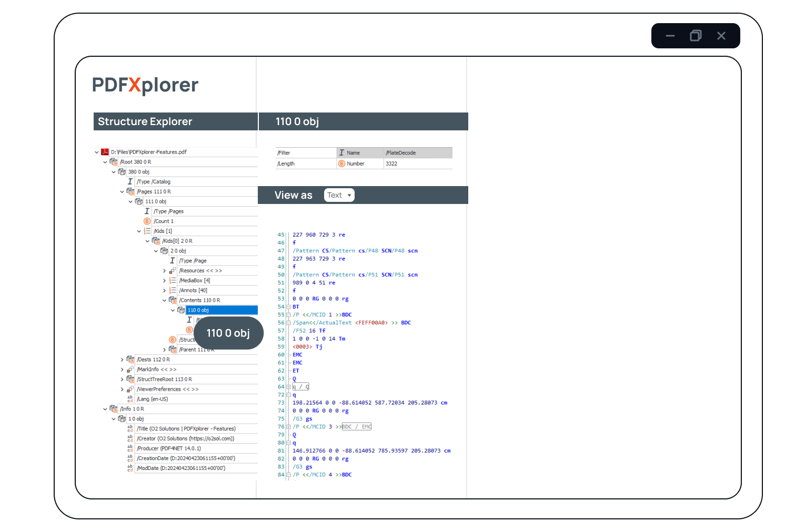The width and height of the screenshot is (785, 532).
Task: Click the 110 0 obj panel header
Action: (x=364, y=121)
